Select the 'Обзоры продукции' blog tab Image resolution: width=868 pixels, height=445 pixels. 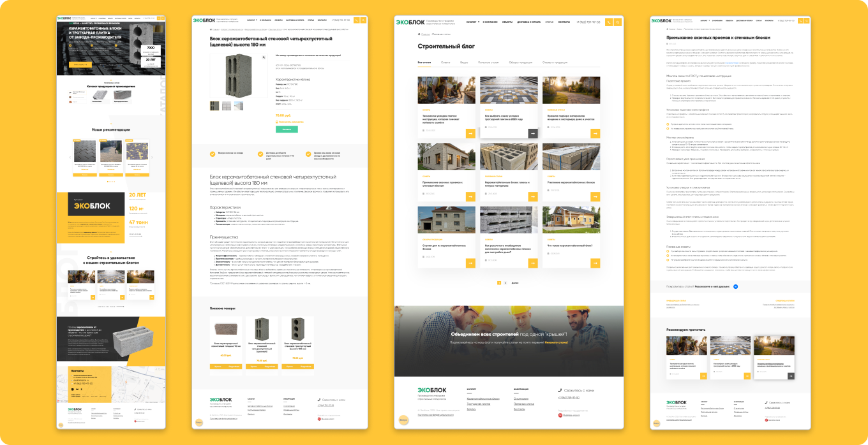521,62
